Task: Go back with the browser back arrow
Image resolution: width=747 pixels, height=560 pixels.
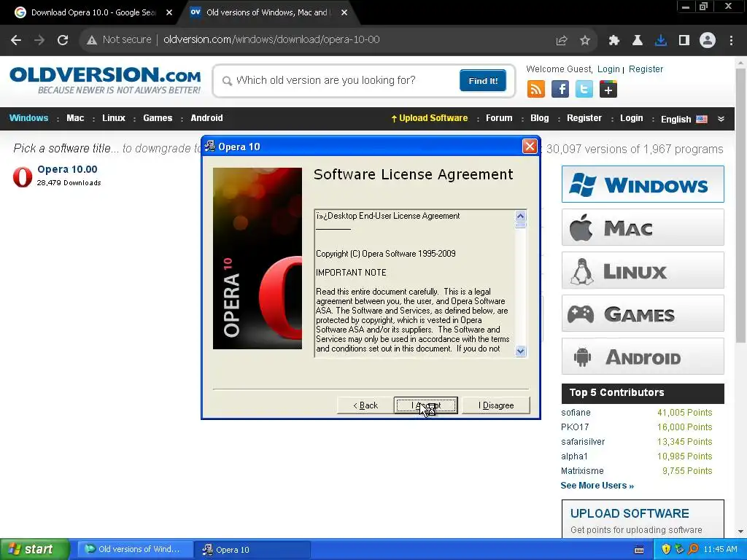Action: click(16, 40)
